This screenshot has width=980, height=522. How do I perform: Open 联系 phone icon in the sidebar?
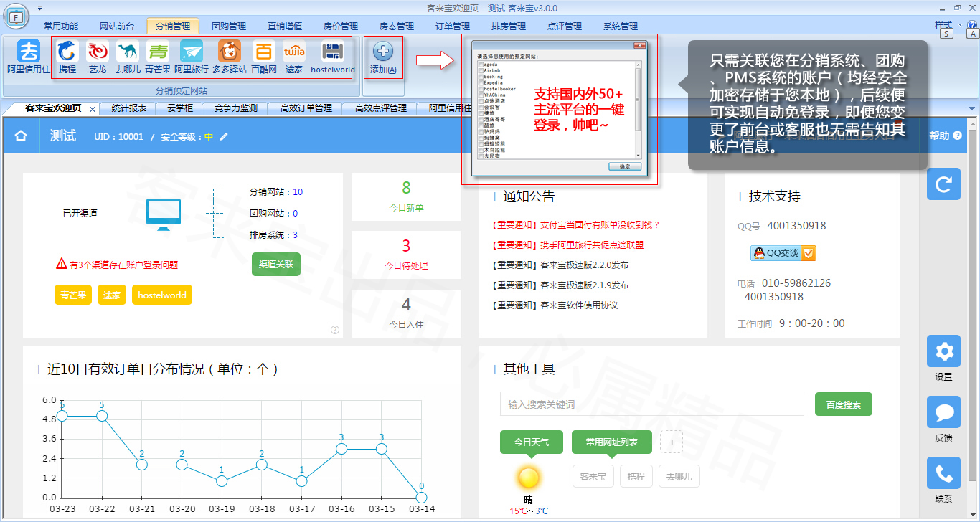[x=944, y=474]
